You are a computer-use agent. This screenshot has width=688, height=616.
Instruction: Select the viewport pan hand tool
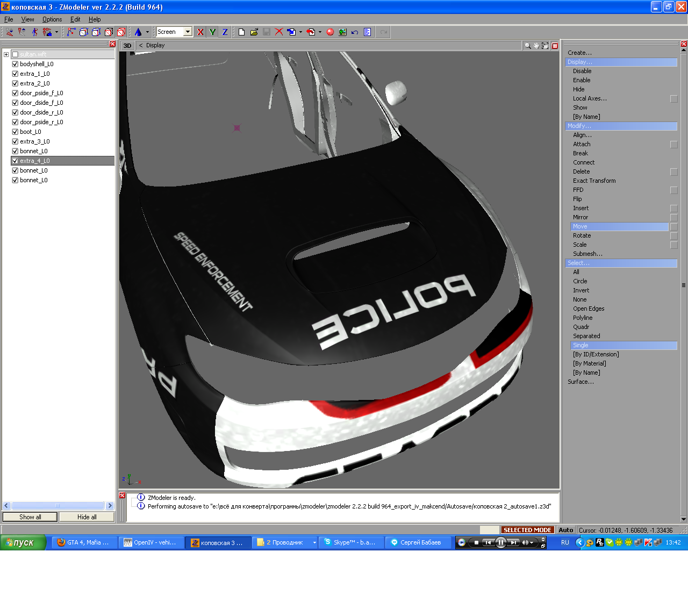click(x=536, y=46)
